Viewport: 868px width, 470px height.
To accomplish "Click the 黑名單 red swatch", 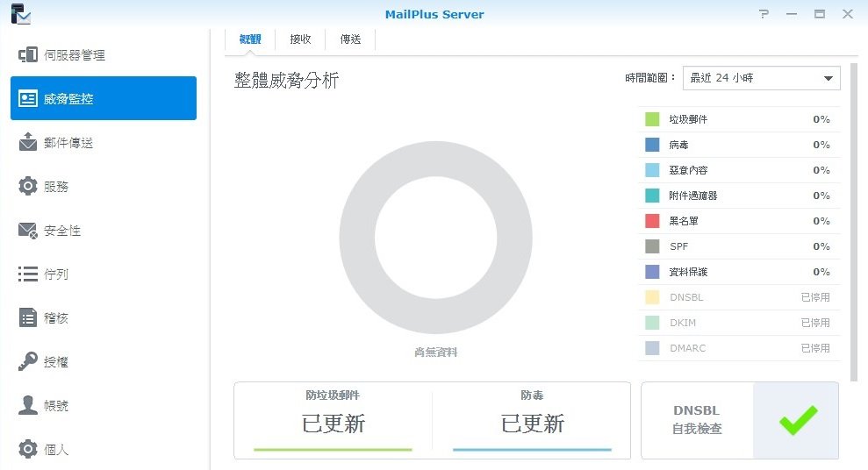I will click(x=652, y=221).
